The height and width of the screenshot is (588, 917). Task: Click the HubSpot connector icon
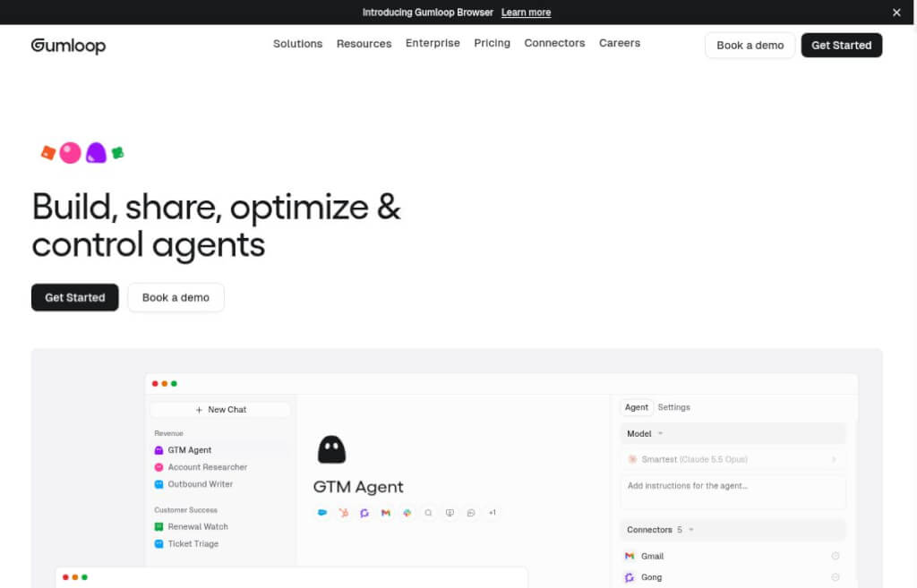343,513
